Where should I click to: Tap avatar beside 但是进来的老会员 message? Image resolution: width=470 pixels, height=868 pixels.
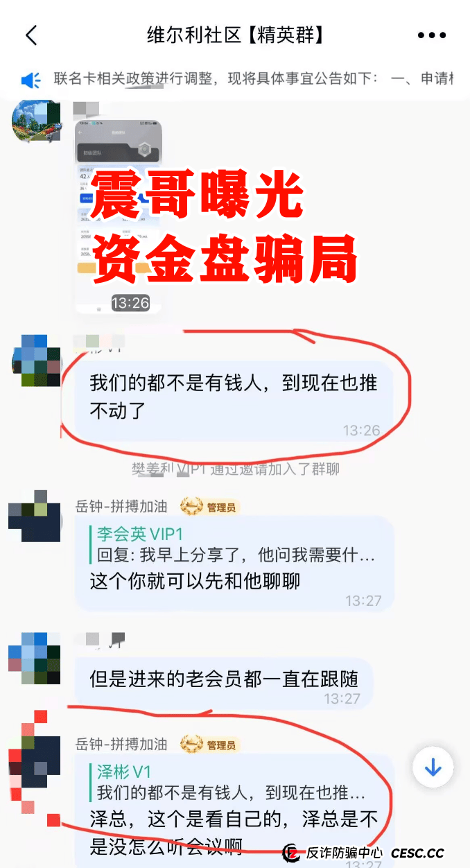click(x=35, y=658)
